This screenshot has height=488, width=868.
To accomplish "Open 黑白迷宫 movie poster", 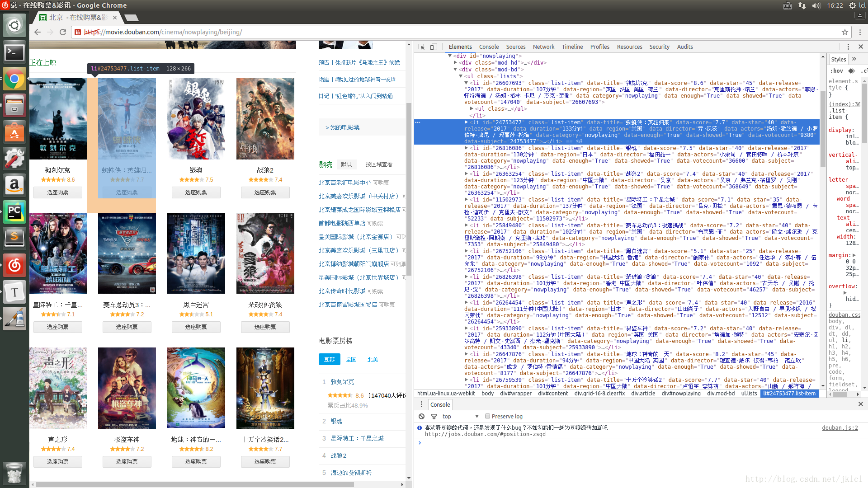I will pos(196,253).
